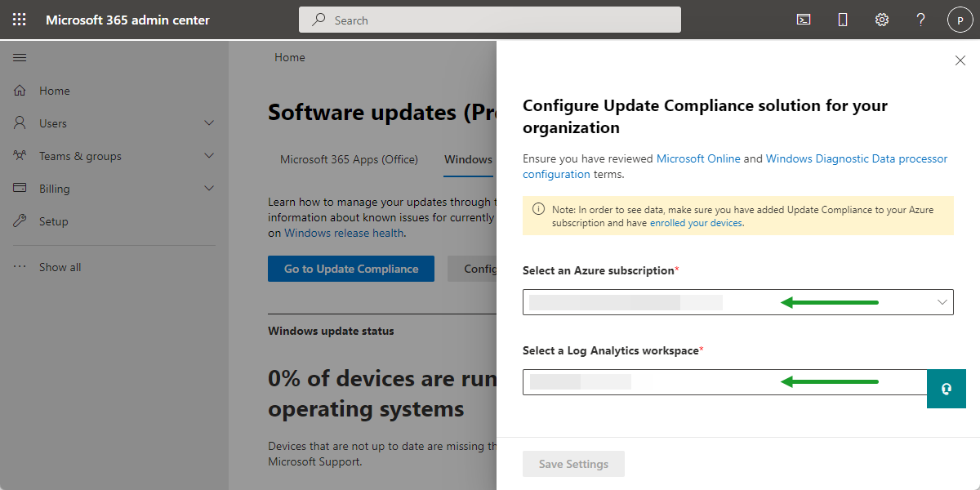The image size is (980, 490).
Task: Click the Cloud Shell terminal icon
Action: click(x=803, y=19)
